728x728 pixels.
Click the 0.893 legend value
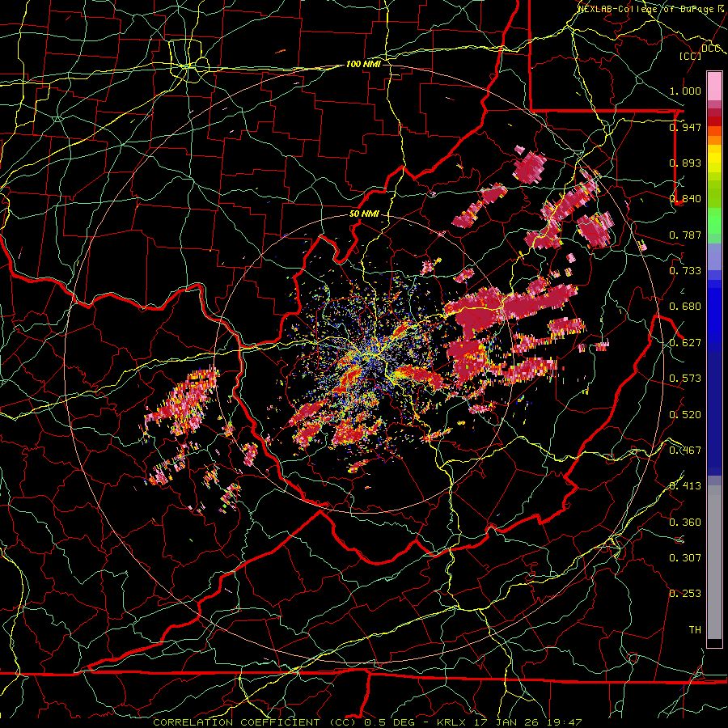tap(685, 163)
